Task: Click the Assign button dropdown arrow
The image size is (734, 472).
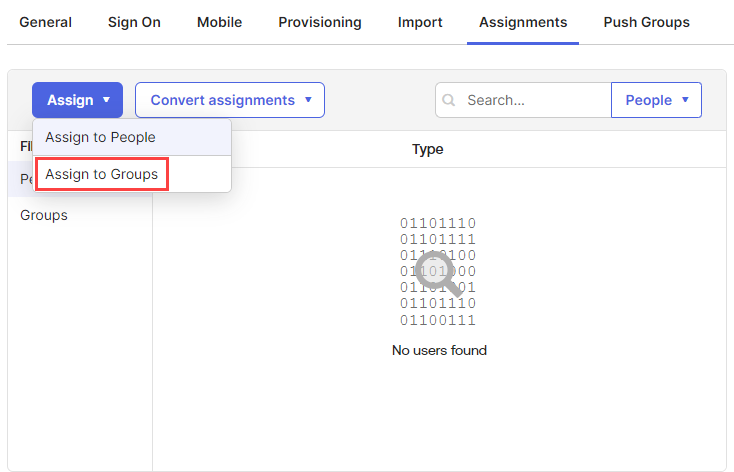Action: coord(106,99)
